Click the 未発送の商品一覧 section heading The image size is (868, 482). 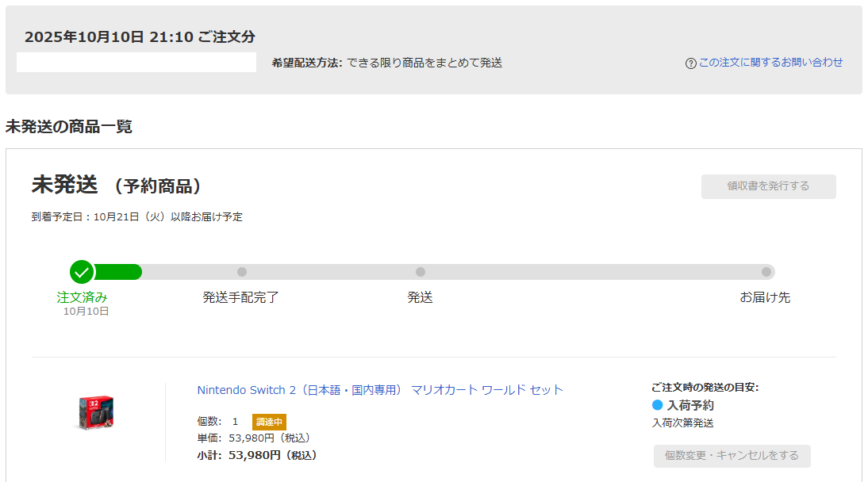(69, 127)
